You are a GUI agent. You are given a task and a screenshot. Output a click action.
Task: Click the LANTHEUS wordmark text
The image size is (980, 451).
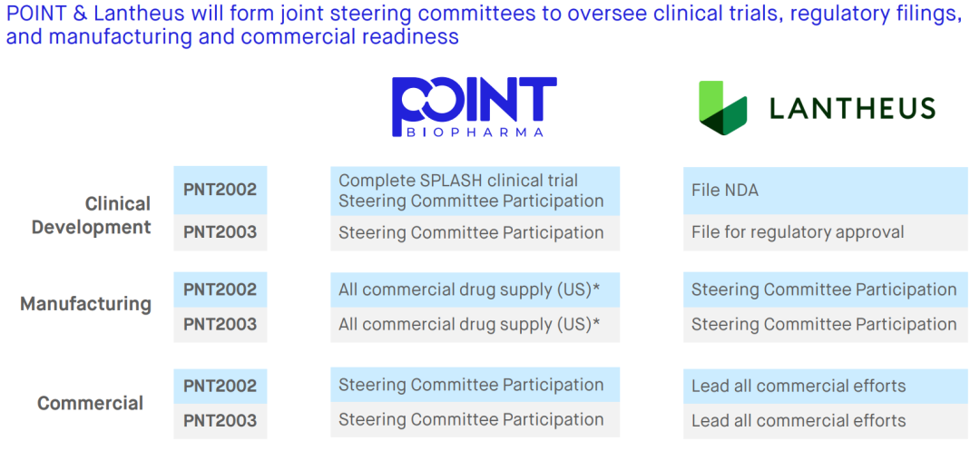pyautogui.click(x=851, y=109)
